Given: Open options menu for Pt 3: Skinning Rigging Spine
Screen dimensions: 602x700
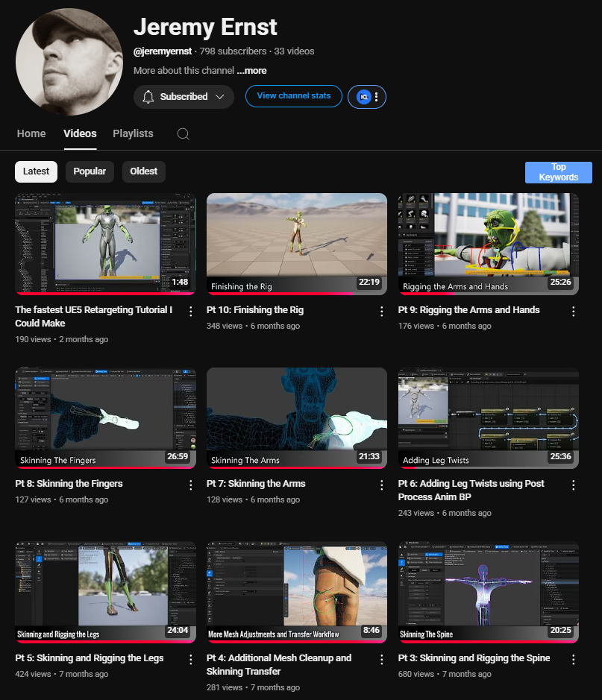Looking at the screenshot, I should (574, 660).
